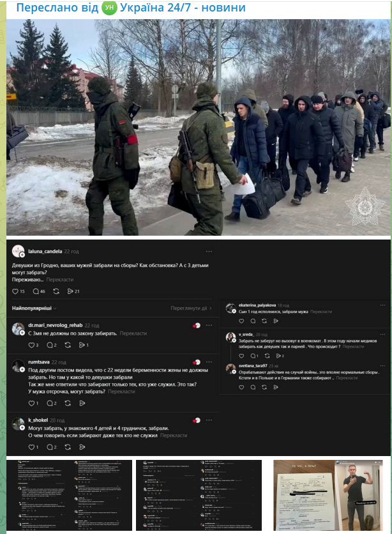Open comments on laluna_candela post

[36, 291]
